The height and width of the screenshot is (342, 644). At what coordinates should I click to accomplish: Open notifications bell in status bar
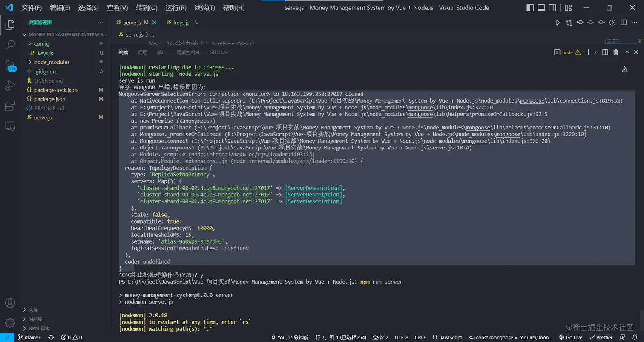click(x=636, y=337)
